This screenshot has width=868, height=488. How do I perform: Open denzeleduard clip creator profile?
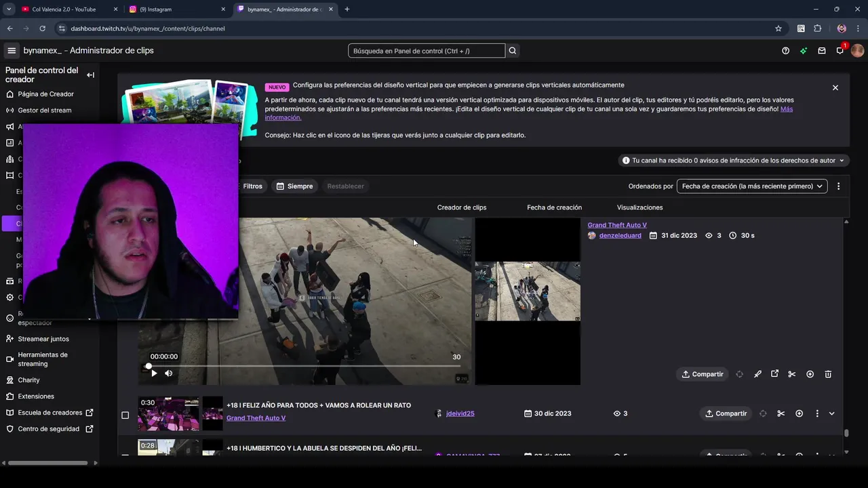click(620, 236)
